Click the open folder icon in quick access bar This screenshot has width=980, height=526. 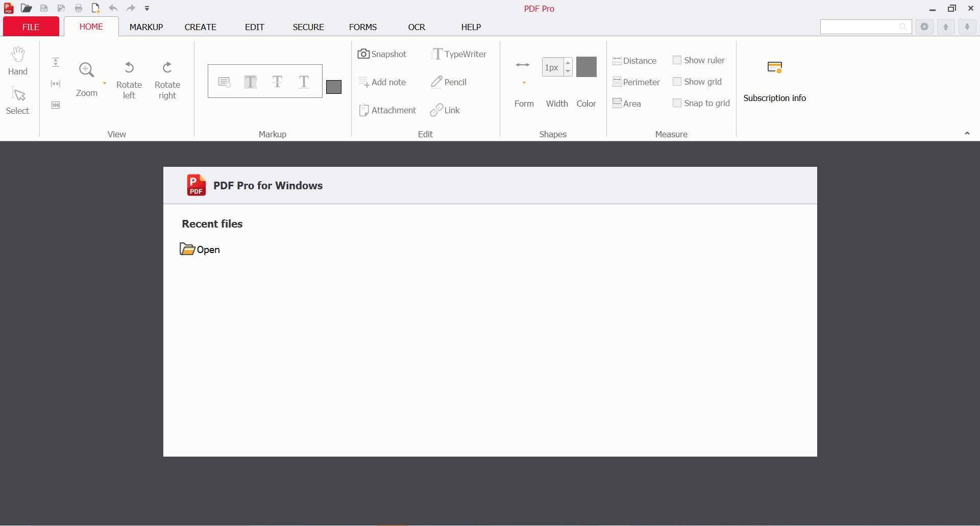click(x=27, y=8)
